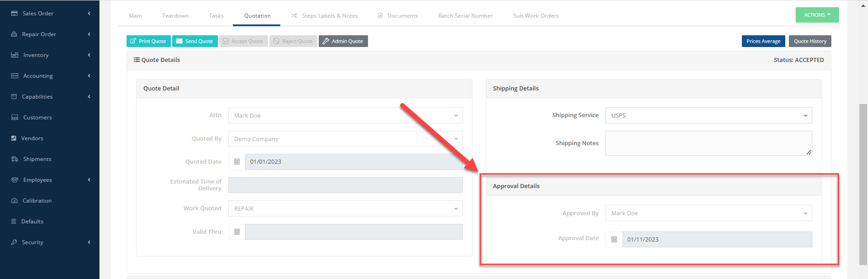Click the Valid Thru date field
This screenshot has width=868, height=279.
[x=354, y=232]
